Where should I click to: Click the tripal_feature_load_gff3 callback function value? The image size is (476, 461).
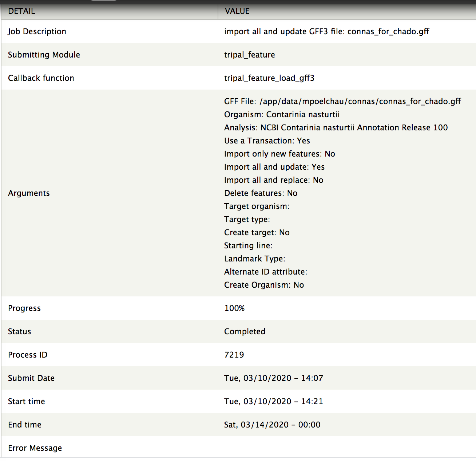[x=269, y=78]
